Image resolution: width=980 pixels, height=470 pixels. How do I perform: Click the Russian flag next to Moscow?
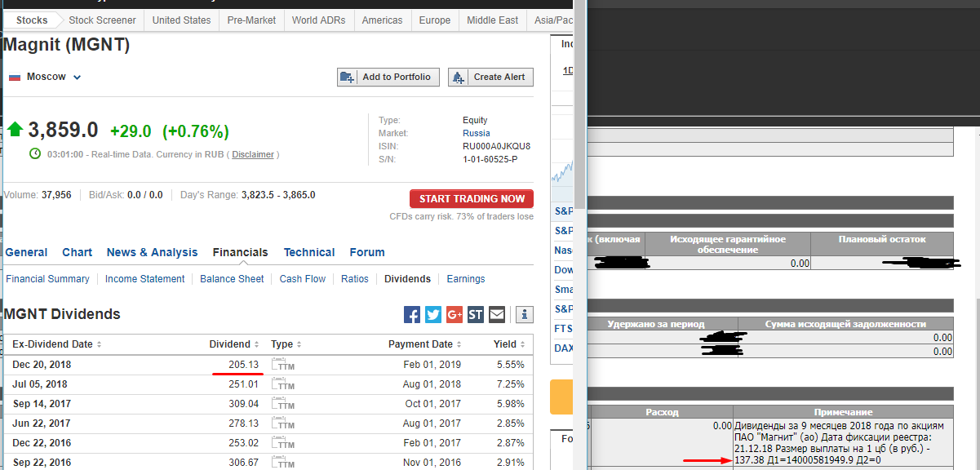[15, 77]
